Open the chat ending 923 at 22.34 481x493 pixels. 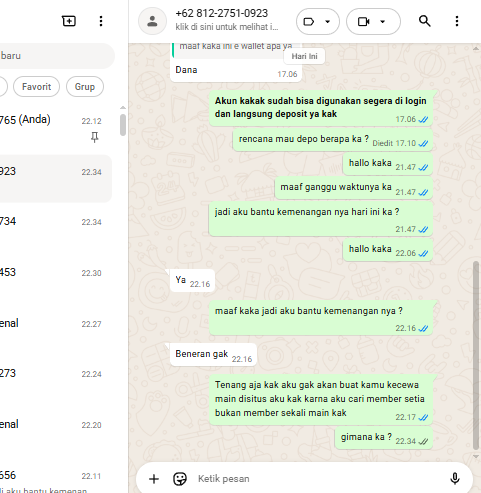point(56,179)
